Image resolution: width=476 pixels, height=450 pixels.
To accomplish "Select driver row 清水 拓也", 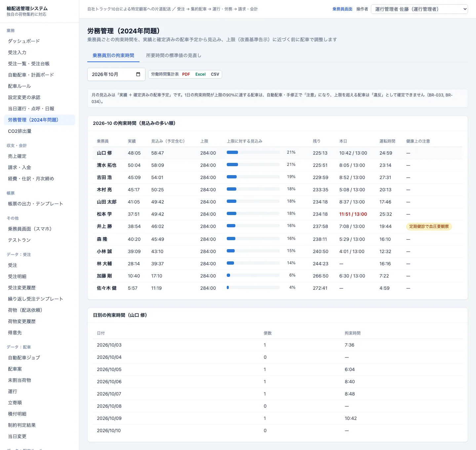I will tap(278, 165).
